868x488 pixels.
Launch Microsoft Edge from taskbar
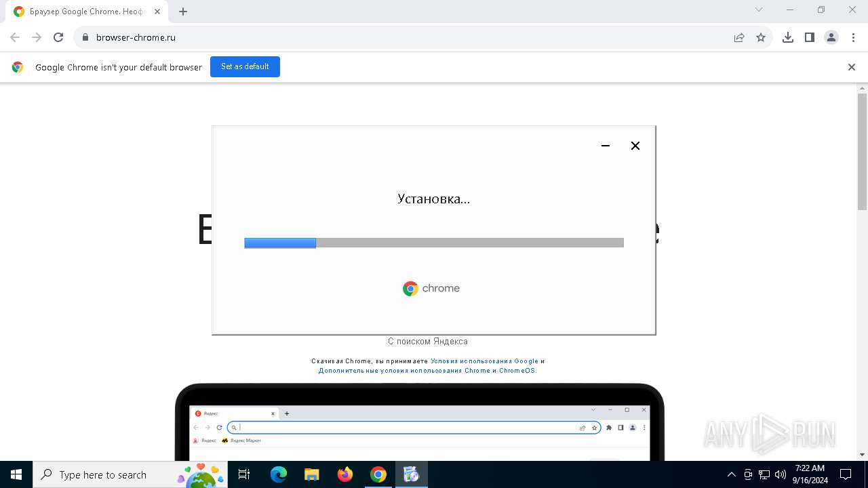[279, 474]
